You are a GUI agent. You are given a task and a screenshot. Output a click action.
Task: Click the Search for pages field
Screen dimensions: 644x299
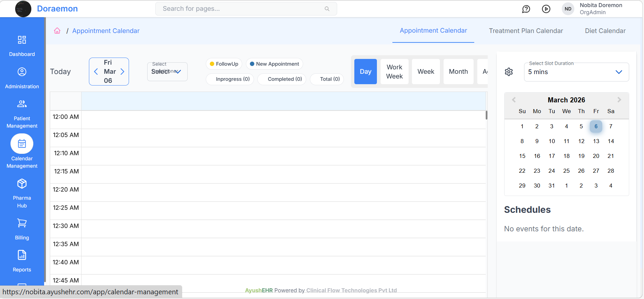pos(243,9)
